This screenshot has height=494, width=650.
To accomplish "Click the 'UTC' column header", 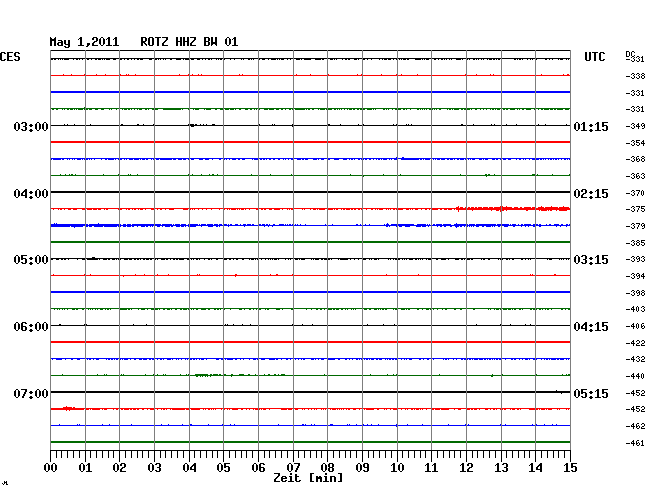I will tap(594, 57).
